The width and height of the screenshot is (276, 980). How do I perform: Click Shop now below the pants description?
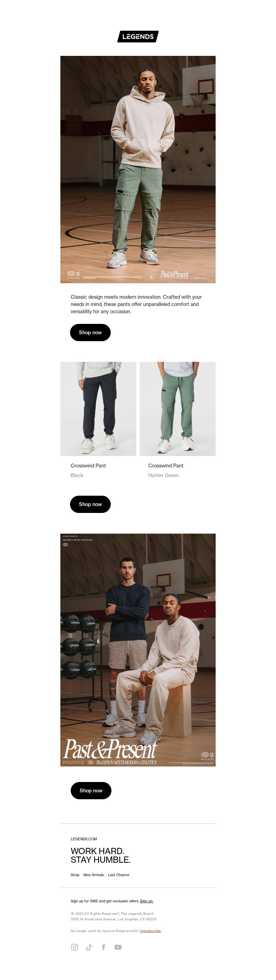(x=90, y=333)
